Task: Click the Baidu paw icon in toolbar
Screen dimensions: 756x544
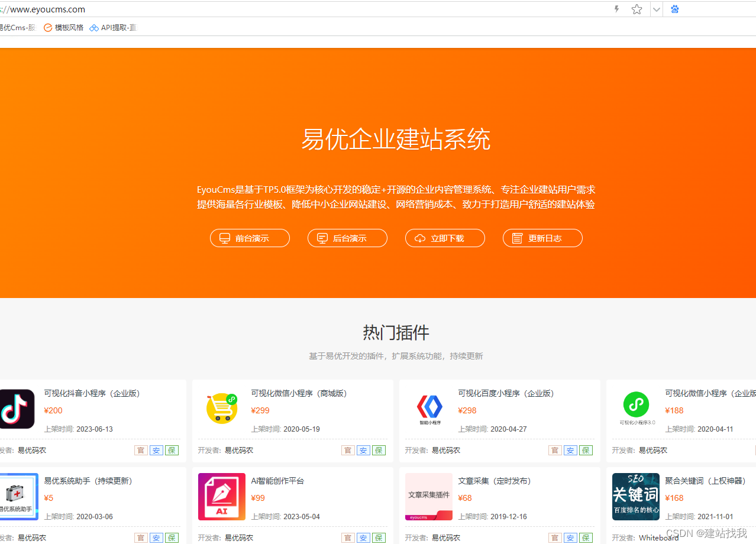Action: tap(674, 9)
